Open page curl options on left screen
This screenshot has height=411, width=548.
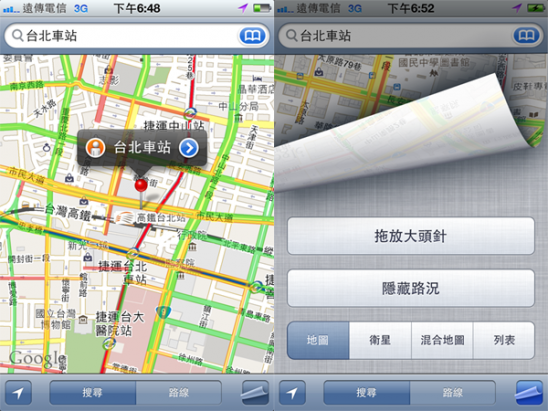[255, 393]
